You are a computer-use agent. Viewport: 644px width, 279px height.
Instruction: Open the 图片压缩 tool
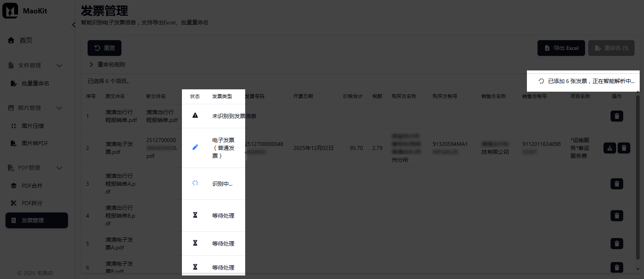pyautogui.click(x=33, y=126)
